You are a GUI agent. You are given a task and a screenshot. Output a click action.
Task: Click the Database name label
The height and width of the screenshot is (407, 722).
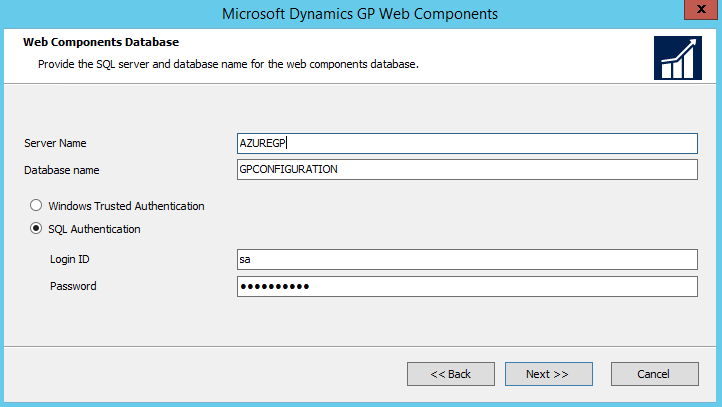61,170
